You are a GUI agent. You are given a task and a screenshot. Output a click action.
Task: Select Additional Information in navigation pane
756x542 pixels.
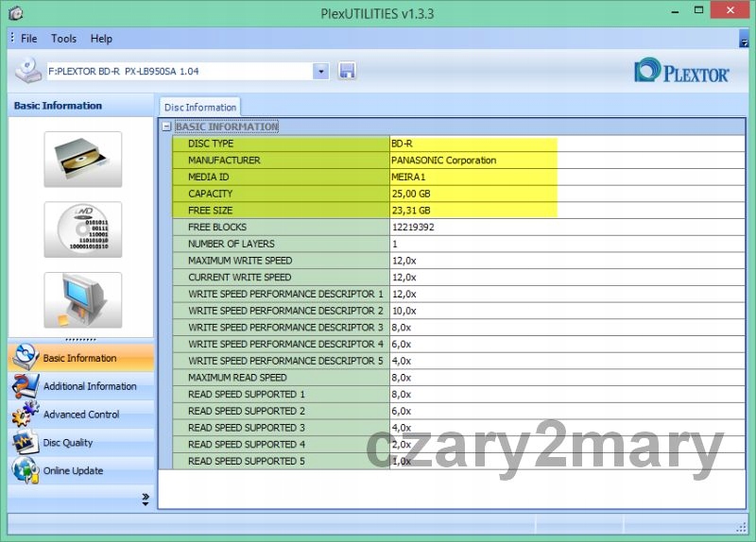pyautogui.click(x=80, y=386)
